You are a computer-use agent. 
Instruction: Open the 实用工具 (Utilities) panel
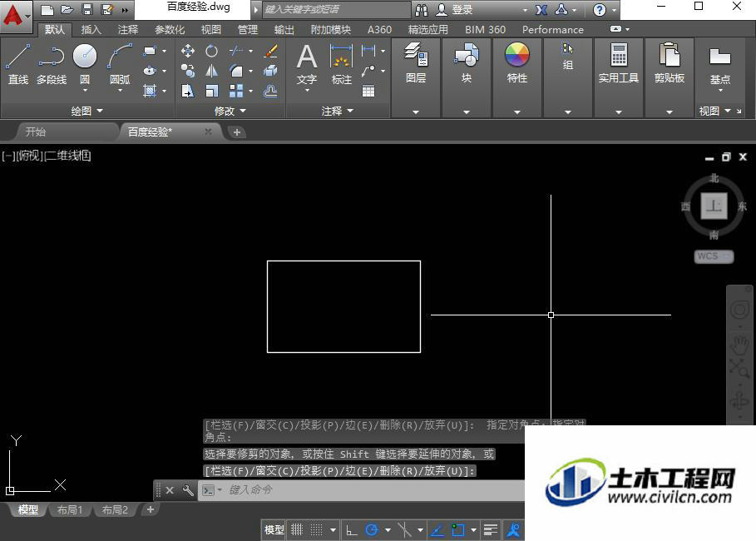619,63
